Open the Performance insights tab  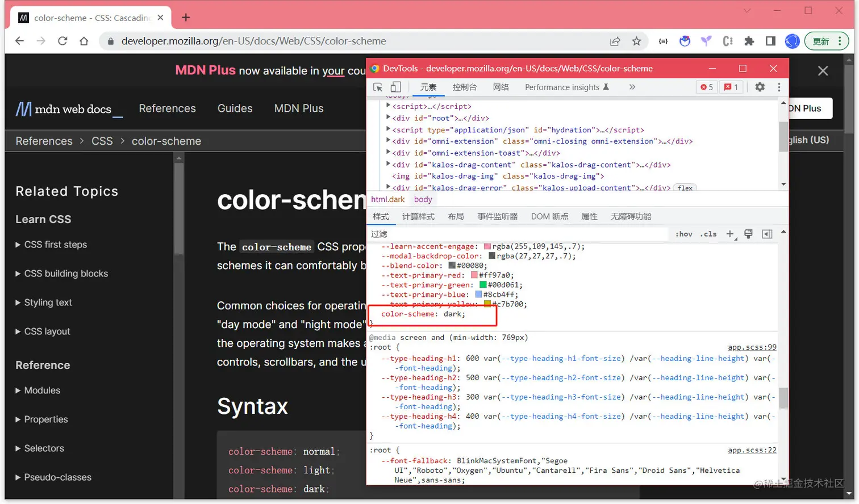click(x=567, y=87)
